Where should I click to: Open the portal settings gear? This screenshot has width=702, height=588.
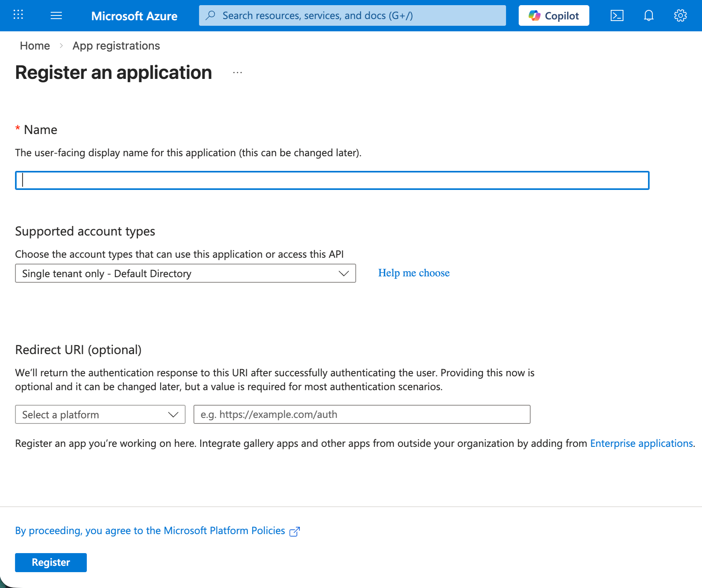click(x=681, y=15)
